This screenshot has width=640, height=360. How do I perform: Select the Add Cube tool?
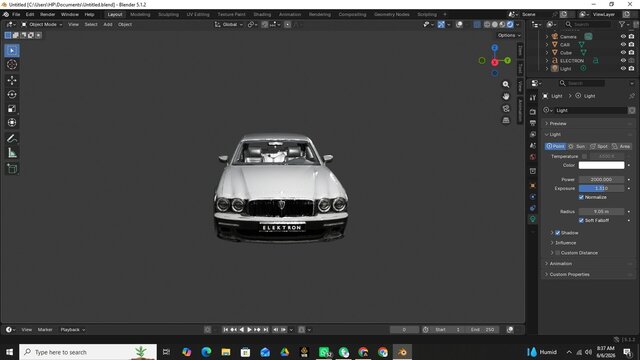tap(12, 169)
